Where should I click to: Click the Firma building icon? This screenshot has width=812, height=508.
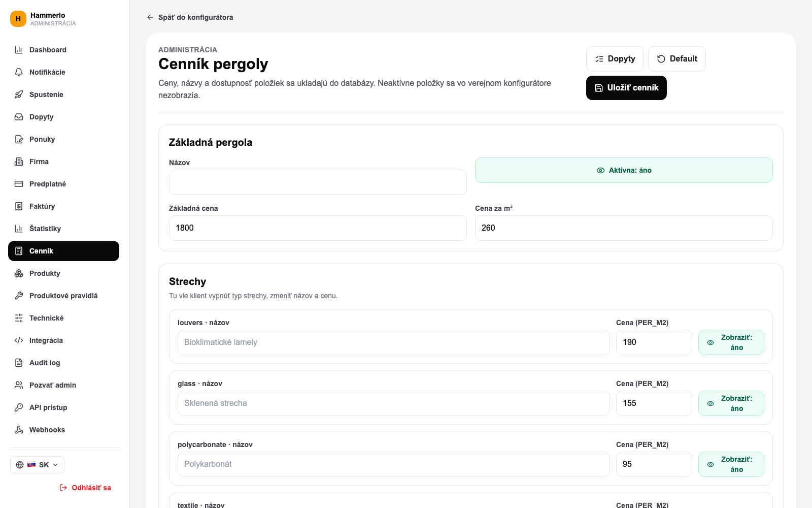click(19, 162)
